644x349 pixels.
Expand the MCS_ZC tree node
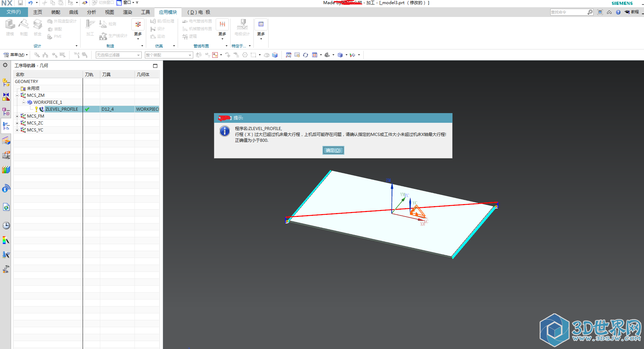(17, 123)
